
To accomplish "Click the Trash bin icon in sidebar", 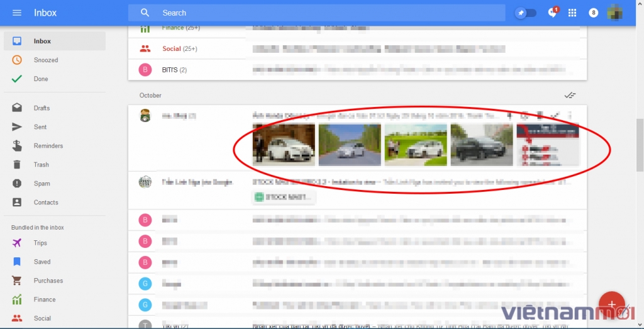I will pos(17,165).
